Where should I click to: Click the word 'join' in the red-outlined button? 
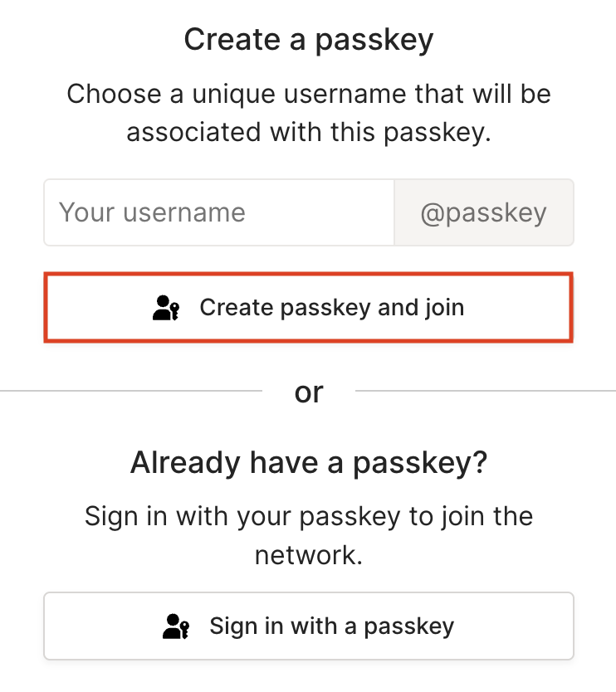[x=445, y=308]
